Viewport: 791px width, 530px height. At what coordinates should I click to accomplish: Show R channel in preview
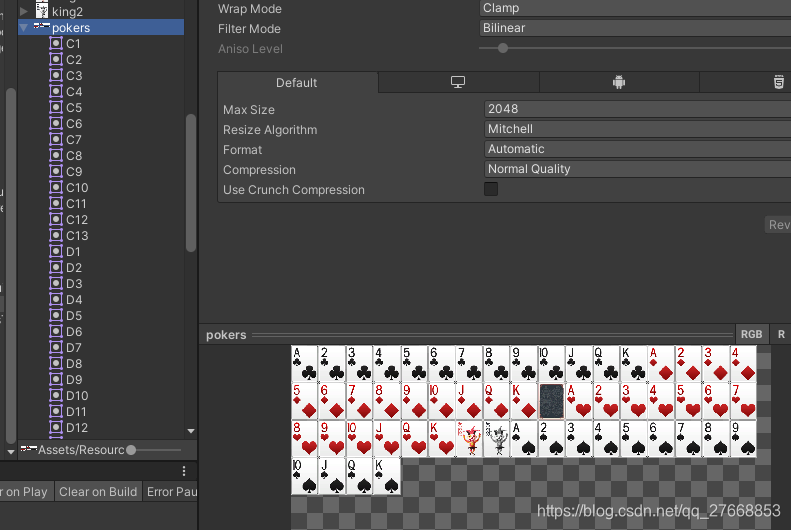pyautogui.click(x=781, y=334)
